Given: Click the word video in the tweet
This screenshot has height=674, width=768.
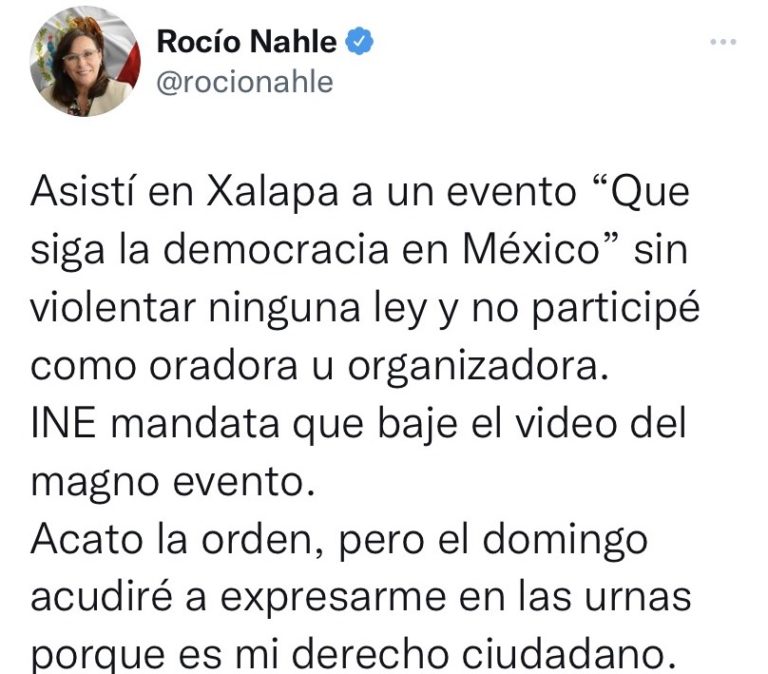Looking at the screenshot, I should (x=566, y=423).
